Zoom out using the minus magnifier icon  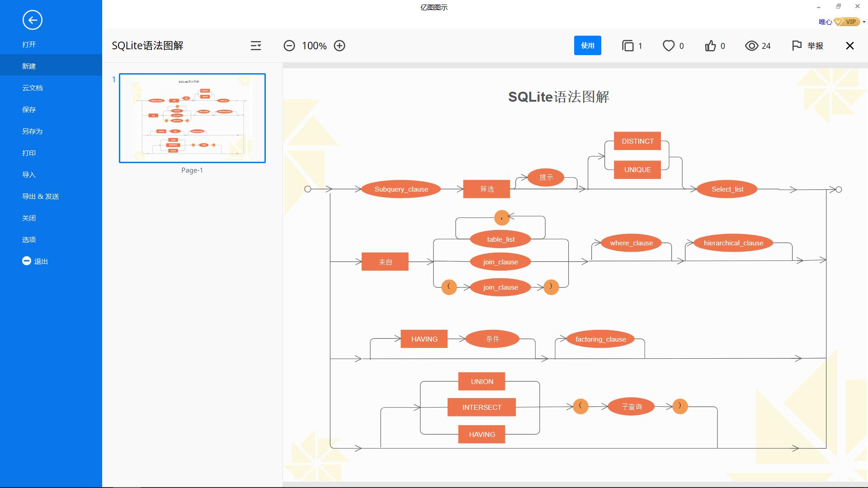tap(289, 46)
